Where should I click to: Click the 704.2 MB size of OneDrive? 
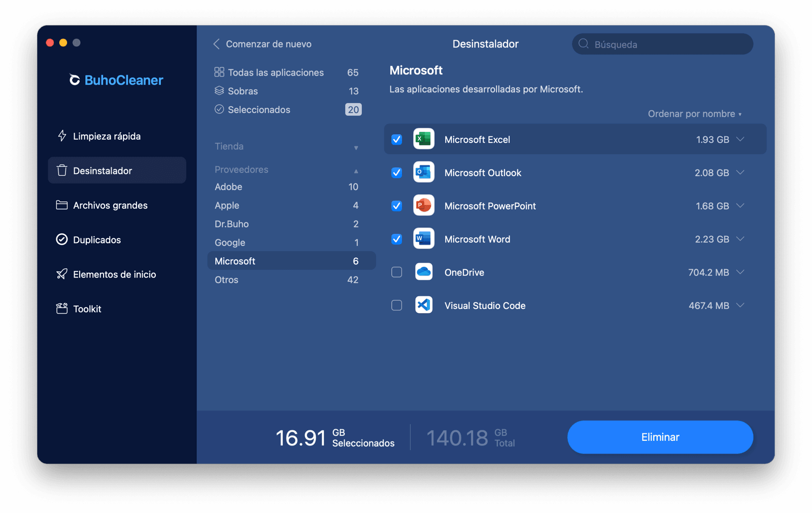pos(708,272)
